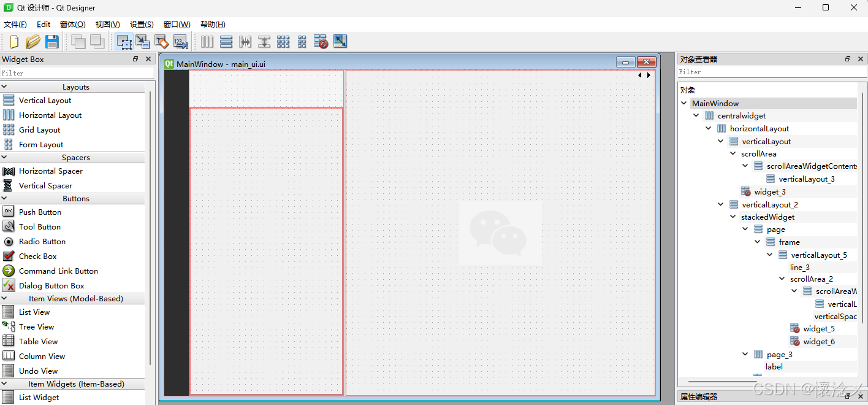Open the Edit menu
The height and width of the screenshot is (405, 868).
pyautogui.click(x=44, y=24)
